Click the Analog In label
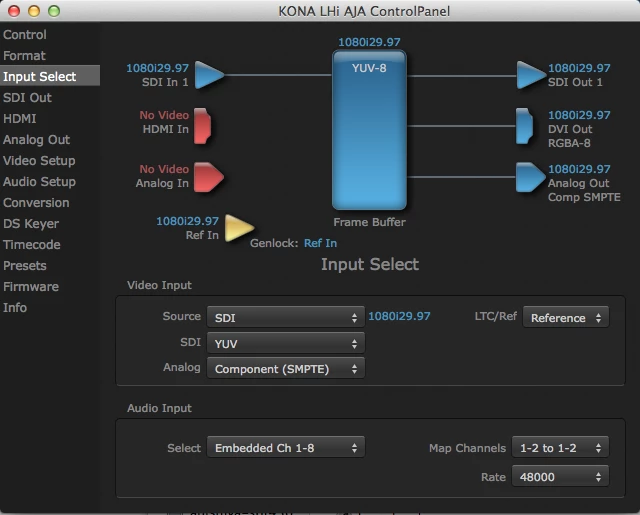This screenshot has width=640, height=515. 162,183
